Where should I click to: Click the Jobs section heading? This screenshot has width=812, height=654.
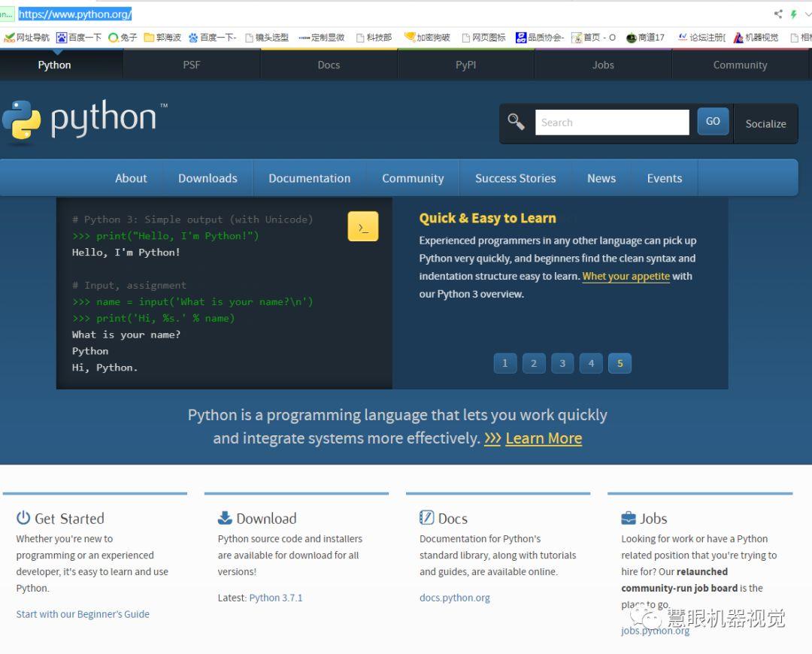click(653, 519)
